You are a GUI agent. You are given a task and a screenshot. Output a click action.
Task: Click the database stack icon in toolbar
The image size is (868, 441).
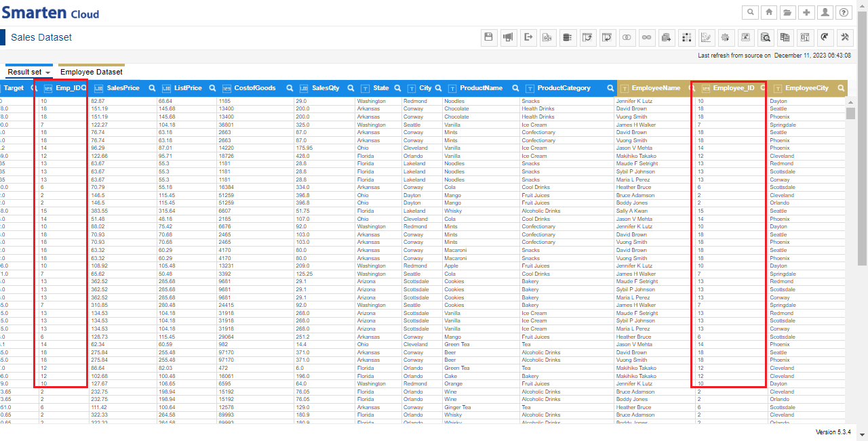[568, 37]
